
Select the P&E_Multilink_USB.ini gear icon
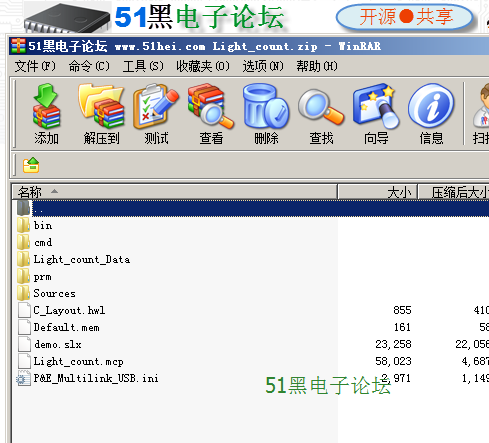(23, 378)
